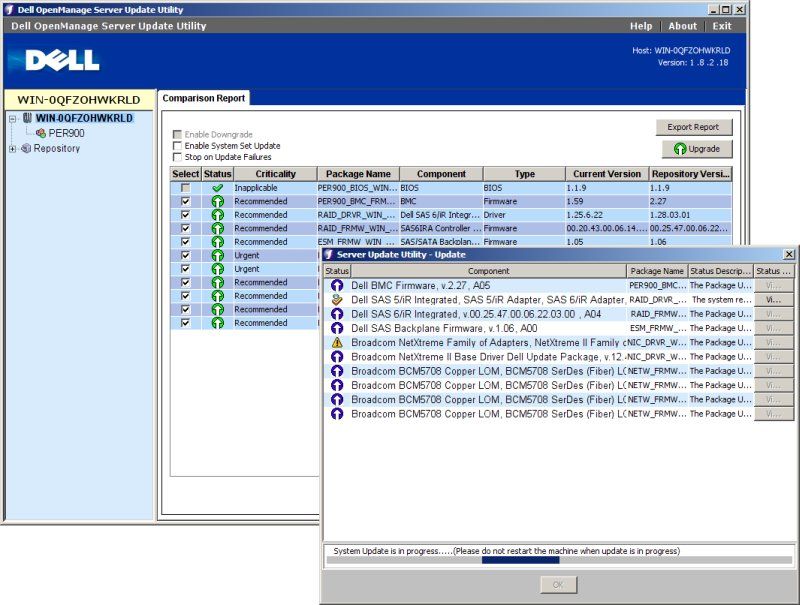Click the status icon beside Dell SAS 6/iR Integrated
The width and height of the screenshot is (800, 605).
(x=337, y=314)
